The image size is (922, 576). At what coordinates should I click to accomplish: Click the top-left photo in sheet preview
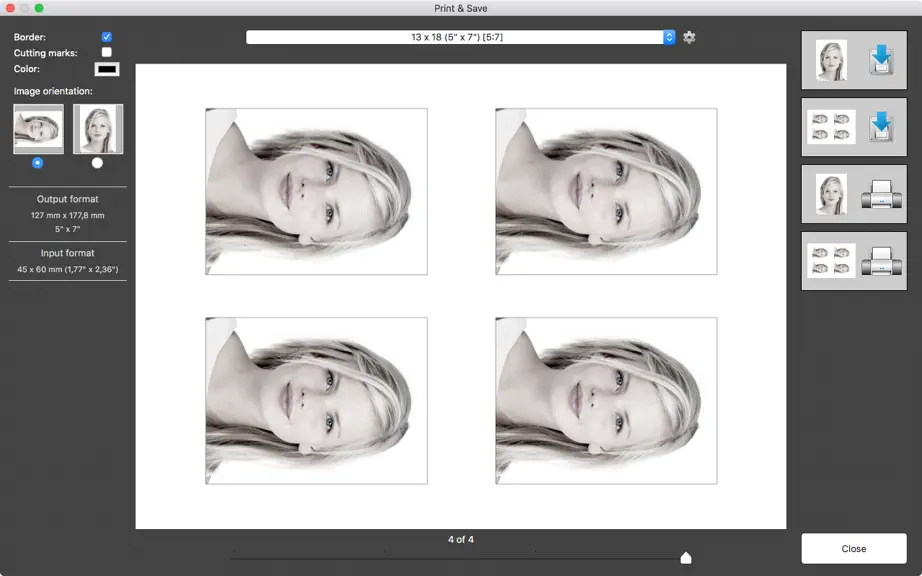pos(316,191)
